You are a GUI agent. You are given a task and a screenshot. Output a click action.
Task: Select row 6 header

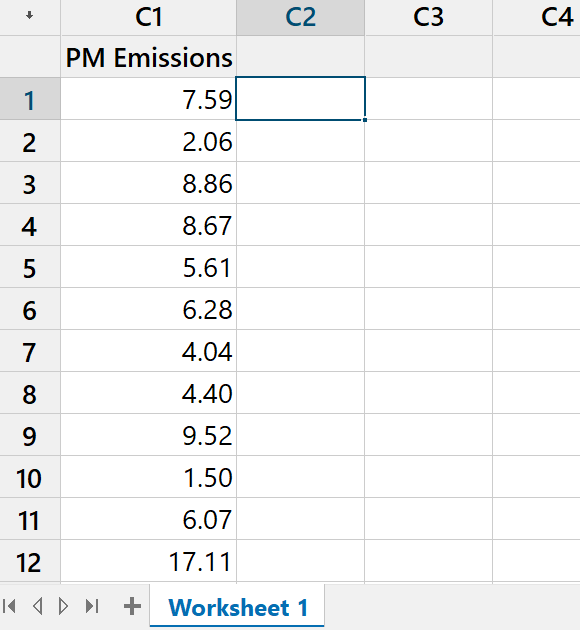pos(30,309)
